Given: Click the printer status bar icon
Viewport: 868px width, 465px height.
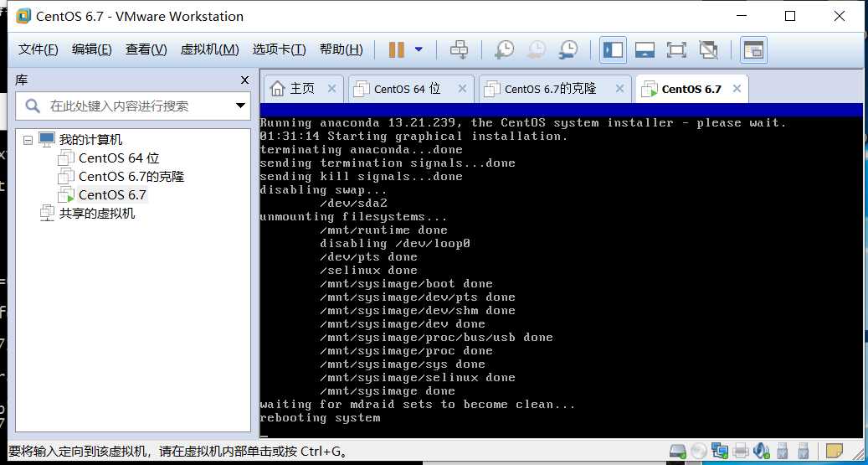Looking at the screenshot, I should (x=742, y=451).
